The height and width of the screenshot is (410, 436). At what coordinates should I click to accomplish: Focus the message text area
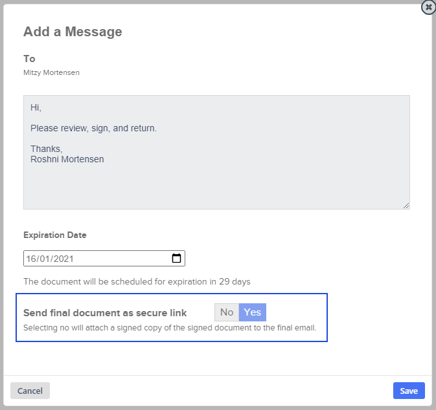click(x=217, y=152)
